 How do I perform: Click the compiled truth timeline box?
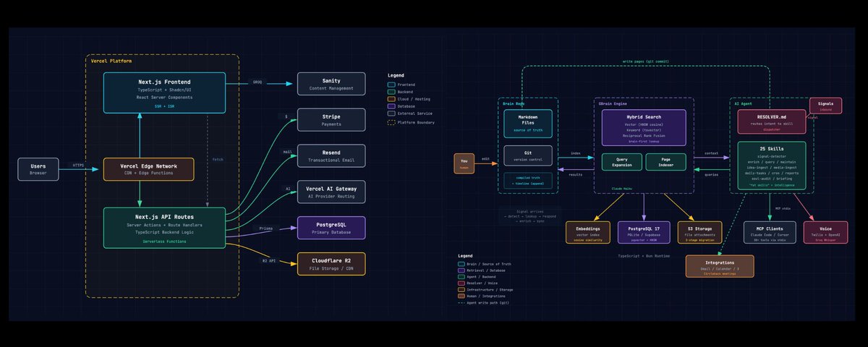coord(528,181)
